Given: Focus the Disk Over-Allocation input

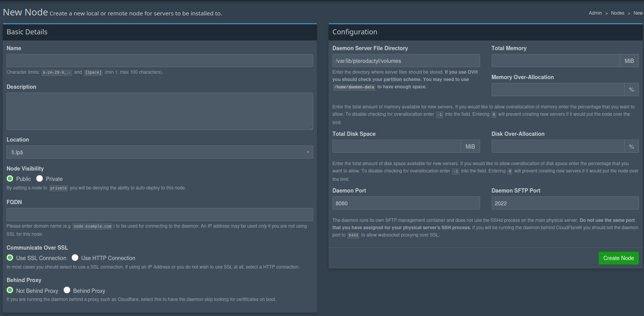Looking at the screenshot, I should (558, 146).
